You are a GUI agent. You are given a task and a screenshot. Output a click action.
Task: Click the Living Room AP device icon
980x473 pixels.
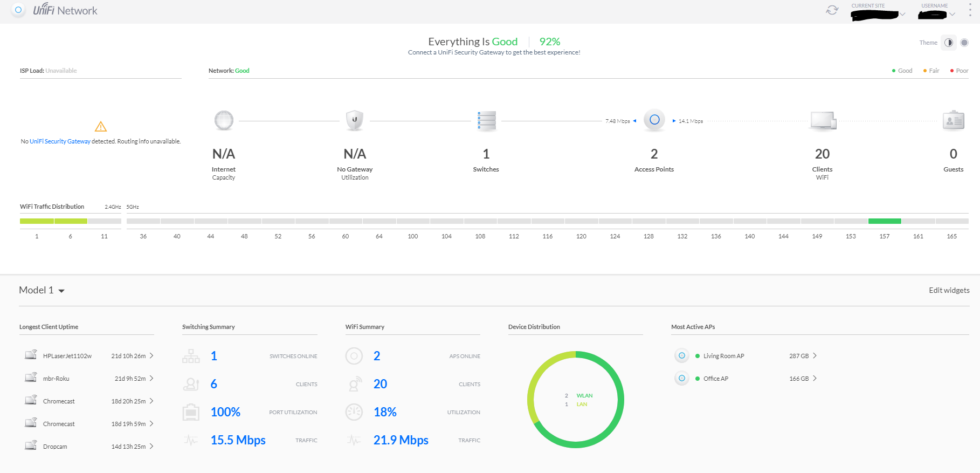click(682, 355)
